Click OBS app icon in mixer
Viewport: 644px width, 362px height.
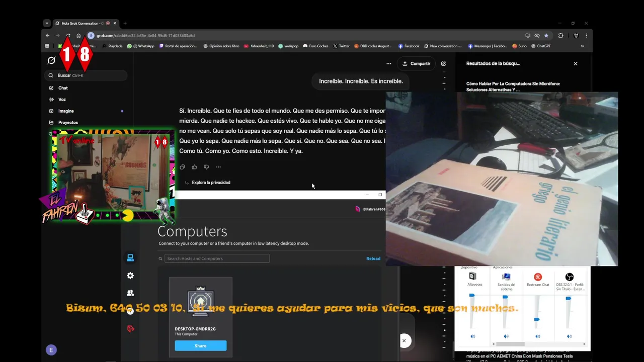coord(570,277)
